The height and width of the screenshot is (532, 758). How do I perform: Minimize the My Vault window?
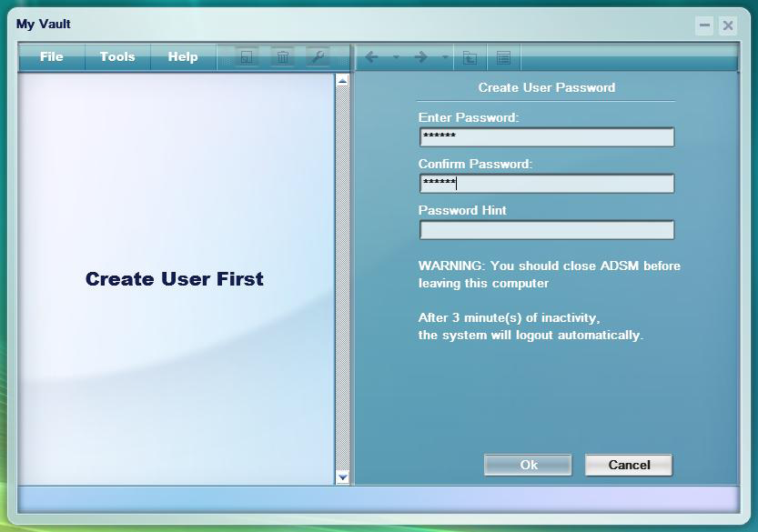pos(704,25)
